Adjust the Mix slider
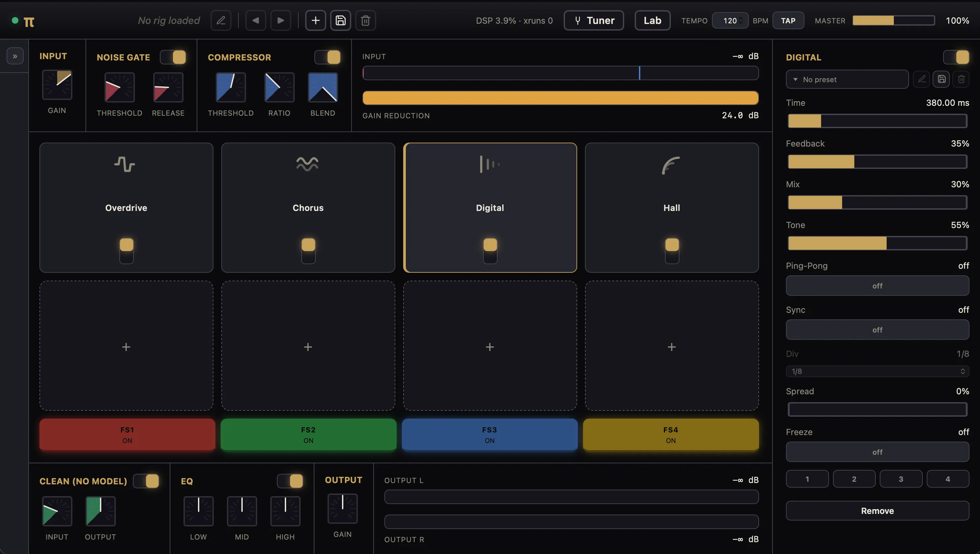This screenshot has width=980, height=554. (x=877, y=202)
